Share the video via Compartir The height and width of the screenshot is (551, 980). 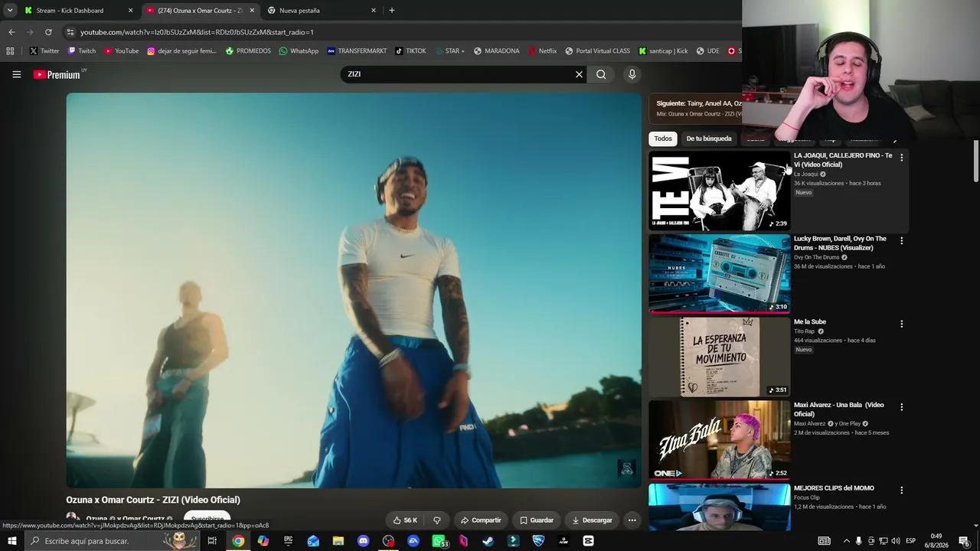pyautogui.click(x=480, y=520)
